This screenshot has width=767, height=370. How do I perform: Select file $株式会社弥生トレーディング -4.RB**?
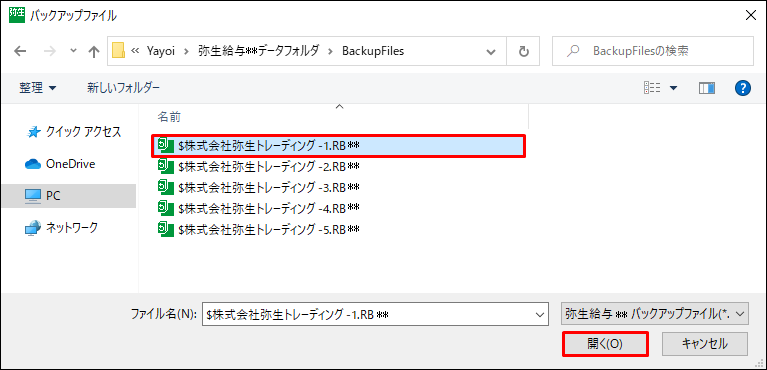click(269, 208)
